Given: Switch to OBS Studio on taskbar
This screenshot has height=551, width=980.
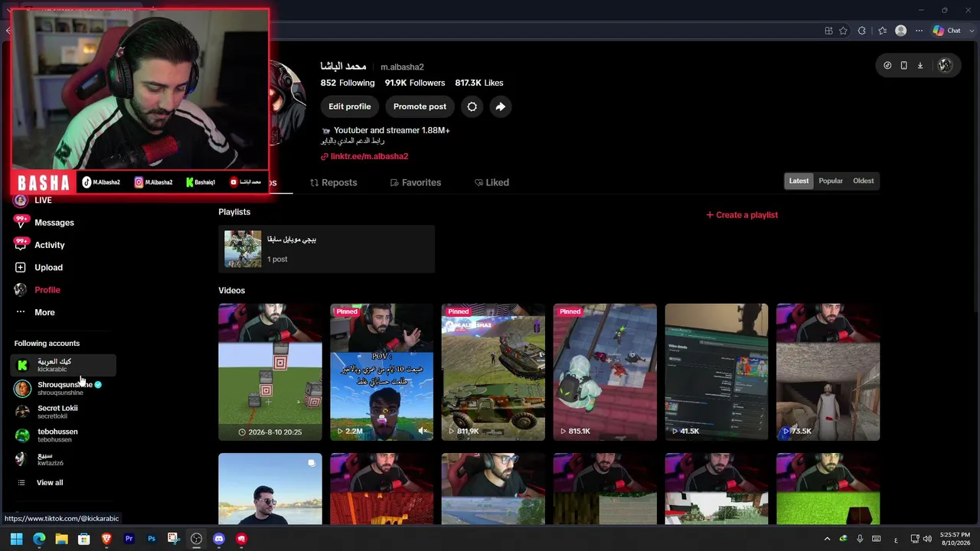Looking at the screenshot, I should click(x=197, y=539).
